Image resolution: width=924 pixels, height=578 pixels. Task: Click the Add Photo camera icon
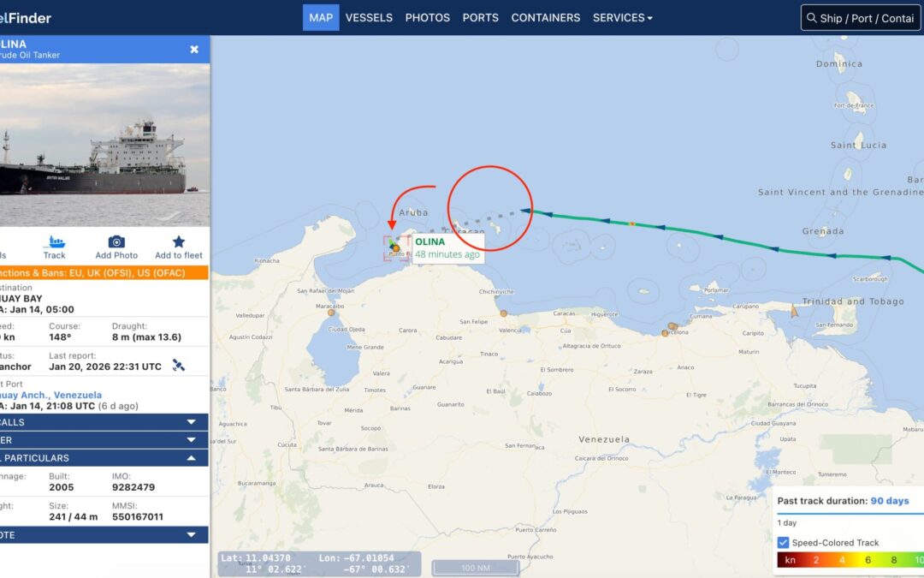click(x=116, y=241)
